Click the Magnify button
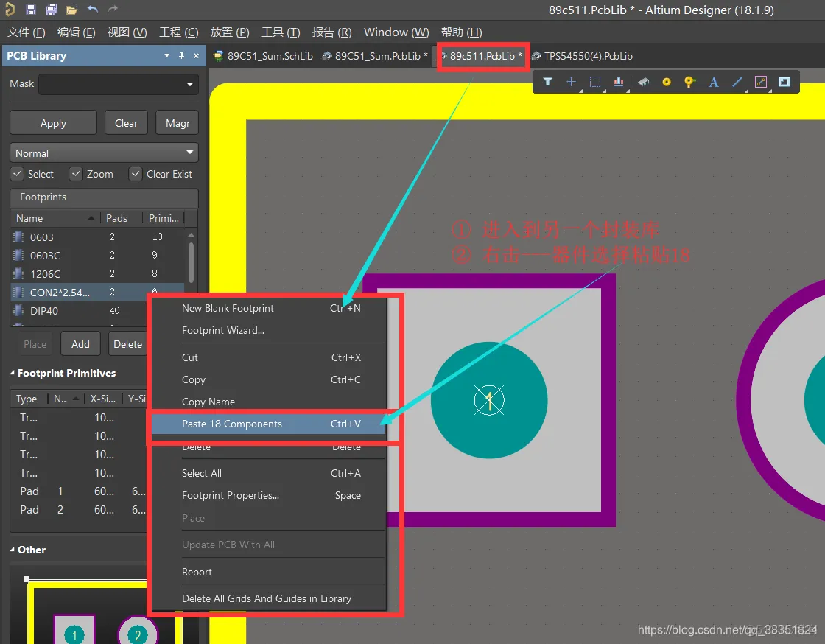The height and width of the screenshot is (644, 825). pyautogui.click(x=178, y=122)
